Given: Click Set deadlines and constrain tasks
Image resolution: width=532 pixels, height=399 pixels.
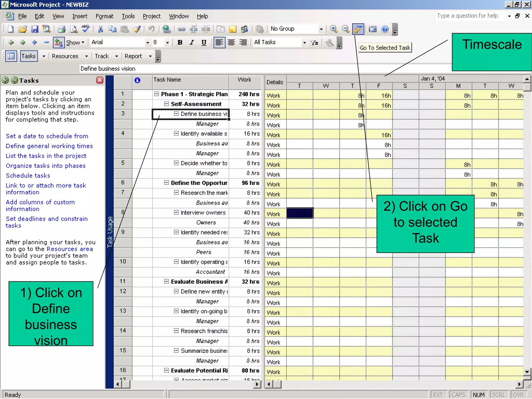Looking at the screenshot, I should [x=47, y=222].
